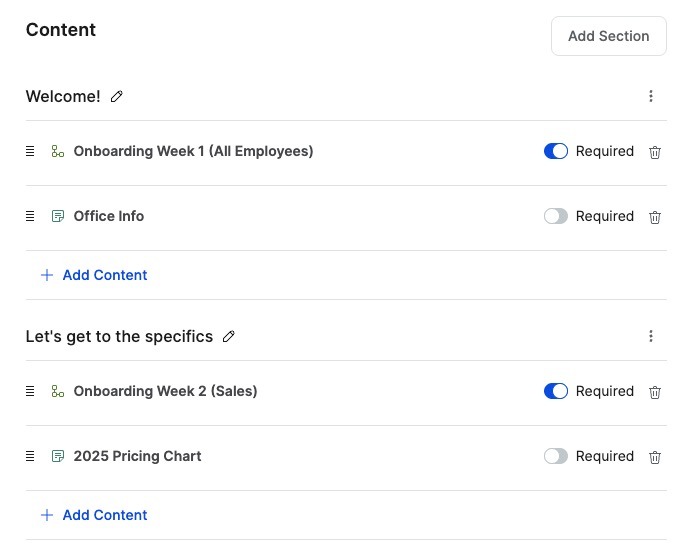Open three-dot menu for specifics section

point(651,336)
